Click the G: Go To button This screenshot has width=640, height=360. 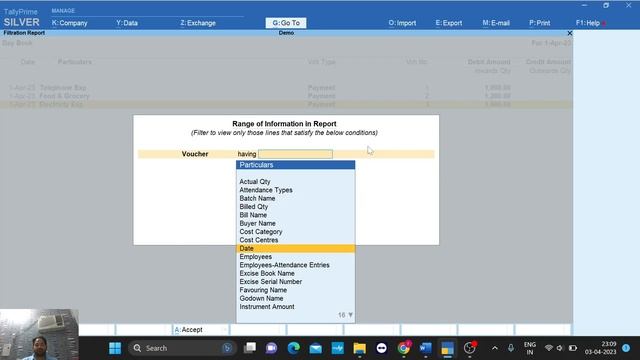(x=286, y=23)
